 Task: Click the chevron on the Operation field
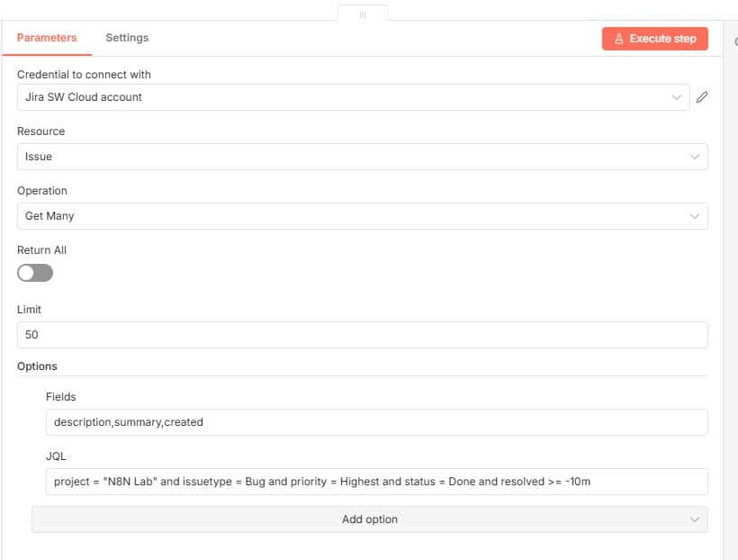(x=694, y=216)
